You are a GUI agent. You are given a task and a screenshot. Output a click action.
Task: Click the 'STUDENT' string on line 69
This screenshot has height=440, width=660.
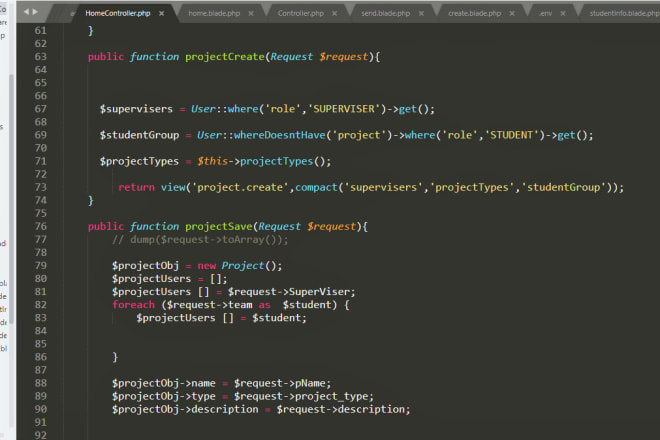512,135
